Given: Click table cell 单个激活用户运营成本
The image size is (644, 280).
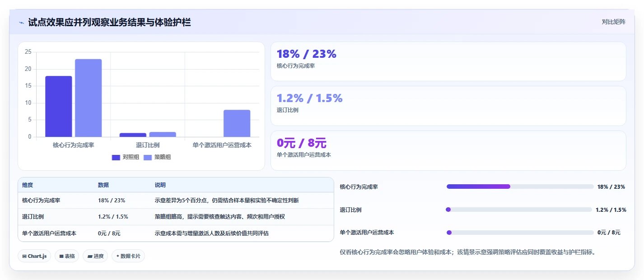Looking at the screenshot, I should point(49,233).
